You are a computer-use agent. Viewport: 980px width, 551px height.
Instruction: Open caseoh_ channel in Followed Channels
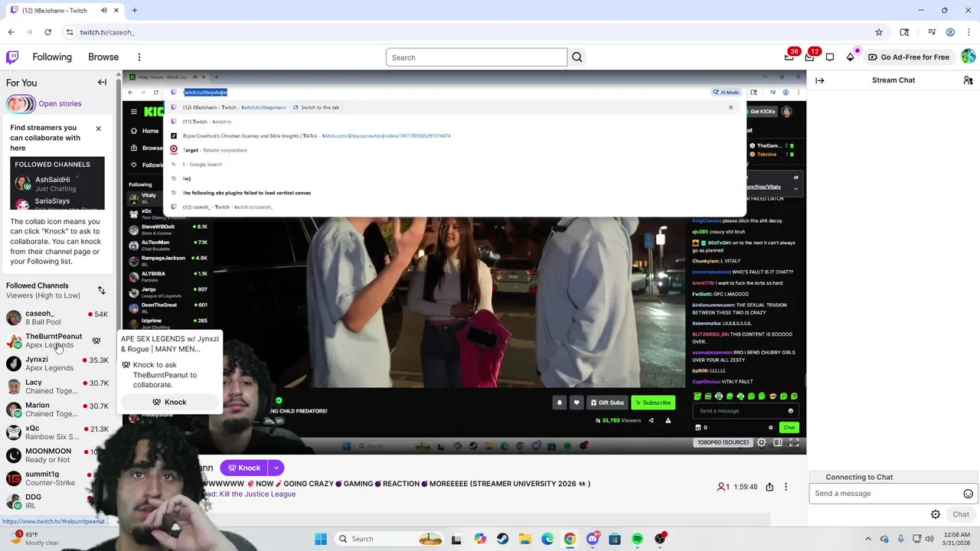click(57, 318)
